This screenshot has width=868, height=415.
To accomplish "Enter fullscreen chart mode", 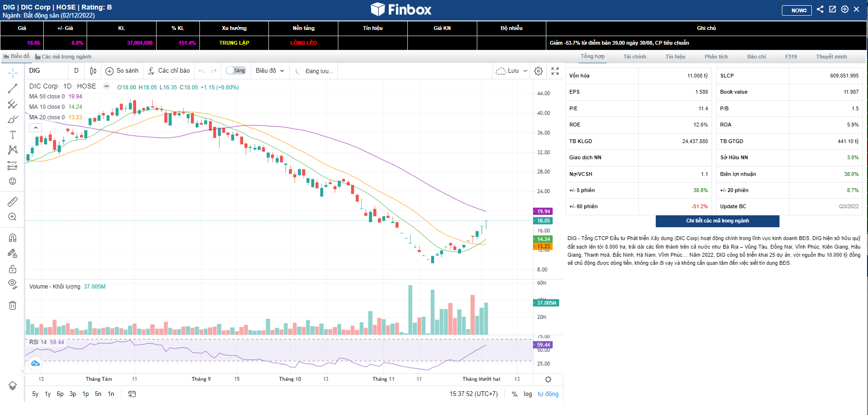I will click(x=555, y=71).
